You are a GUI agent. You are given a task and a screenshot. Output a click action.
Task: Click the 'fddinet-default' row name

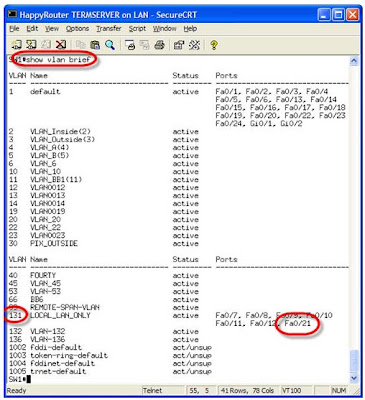[62, 363]
